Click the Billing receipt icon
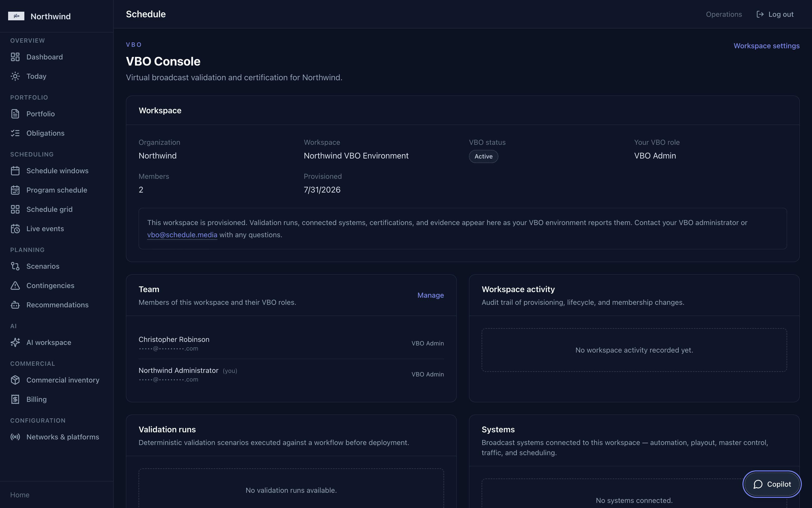Screen dimensions: 812x508 [x=15, y=399]
